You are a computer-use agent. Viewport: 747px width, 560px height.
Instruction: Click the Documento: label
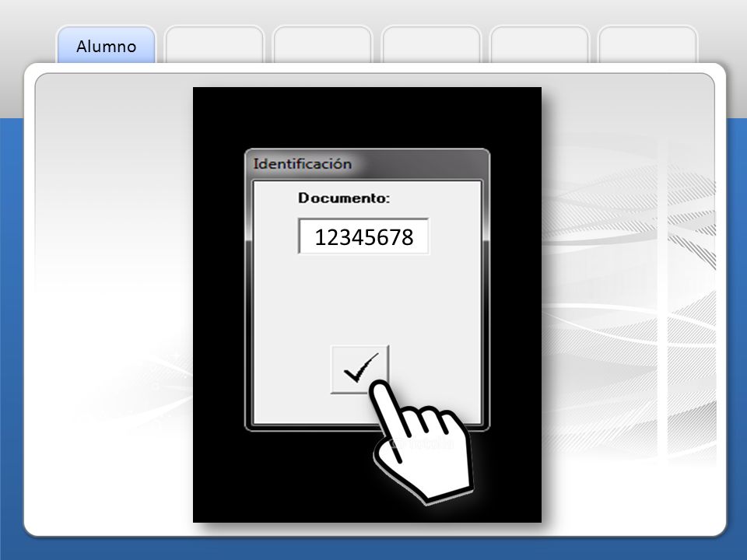343,198
